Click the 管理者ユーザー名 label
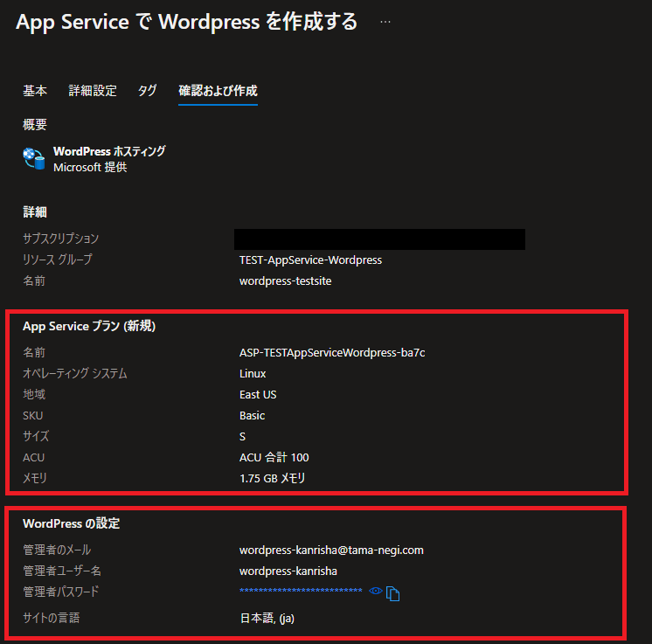This screenshot has width=652, height=644. click(62, 571)
